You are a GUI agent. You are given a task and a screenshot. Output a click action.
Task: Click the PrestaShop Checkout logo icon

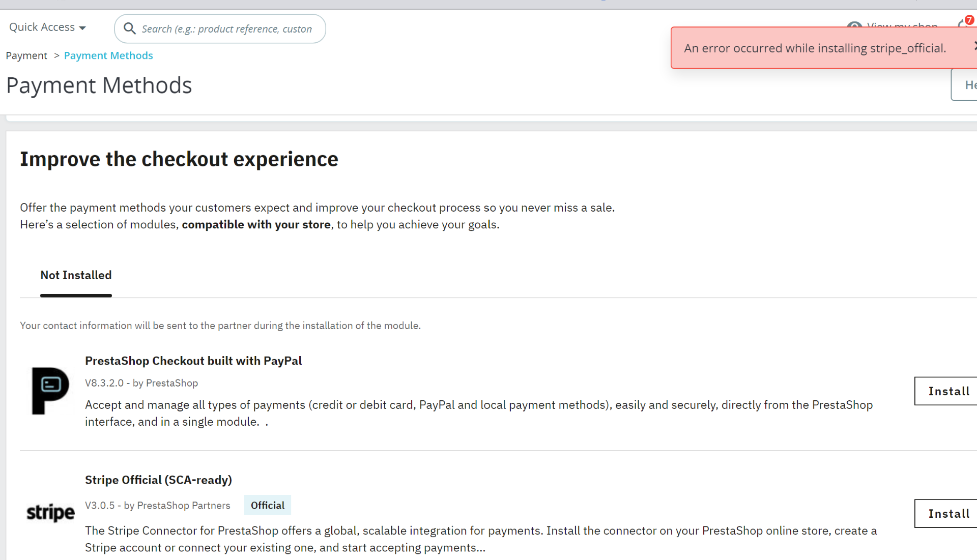pos(50,391)
